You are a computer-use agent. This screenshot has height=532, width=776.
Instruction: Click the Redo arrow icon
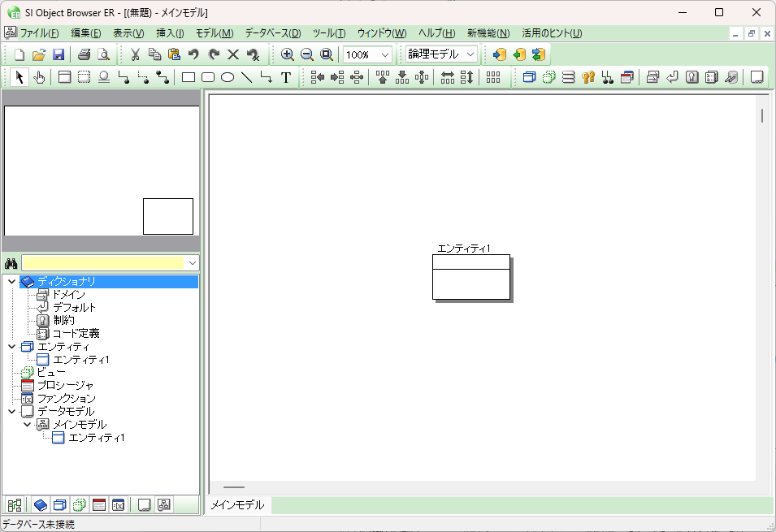coord(214,54)
